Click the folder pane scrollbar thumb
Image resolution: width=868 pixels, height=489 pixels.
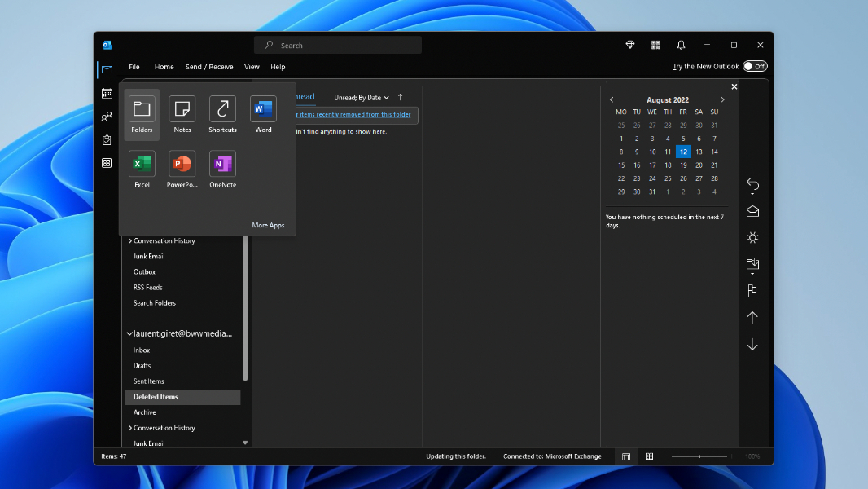pos(245,307)
